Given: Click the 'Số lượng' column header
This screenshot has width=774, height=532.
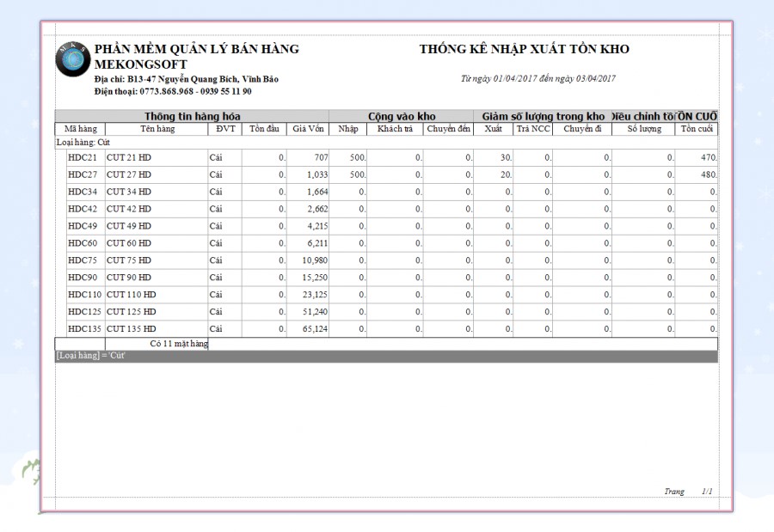Looking at the screenshot, I should click(x=643, y=129).
